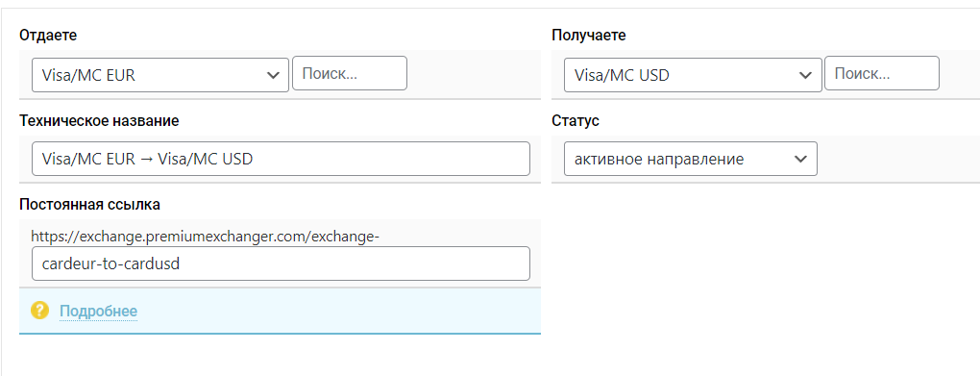
Task: Expand the активное направление status dropdown
Action: pyautogui.click(x=691, y=159)
